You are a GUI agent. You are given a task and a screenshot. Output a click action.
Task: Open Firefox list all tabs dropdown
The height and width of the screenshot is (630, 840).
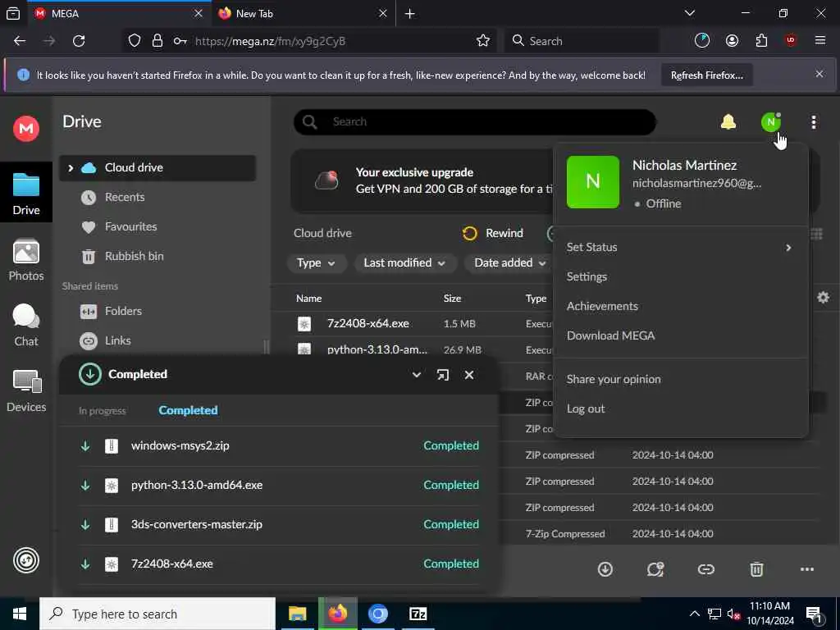tap(689, 13)
